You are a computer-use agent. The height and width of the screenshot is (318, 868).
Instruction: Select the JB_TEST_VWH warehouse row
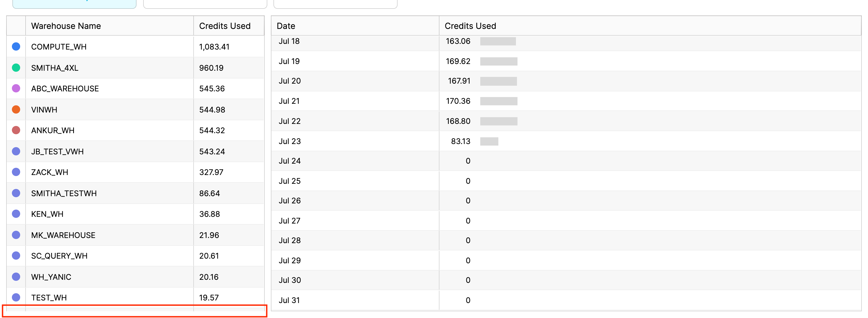coord(57,152)
